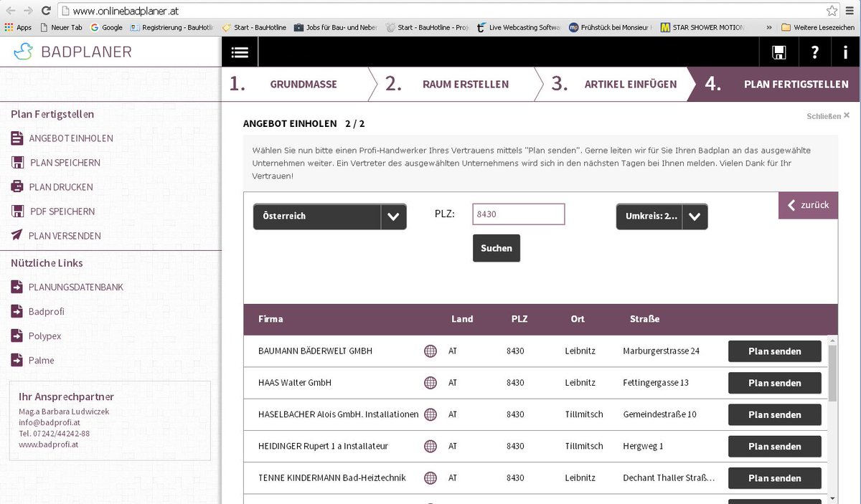Screen dimensions: 861x504
Task: Click the PLAN SPEICHERN disk icon
Action: click(16, 163)
